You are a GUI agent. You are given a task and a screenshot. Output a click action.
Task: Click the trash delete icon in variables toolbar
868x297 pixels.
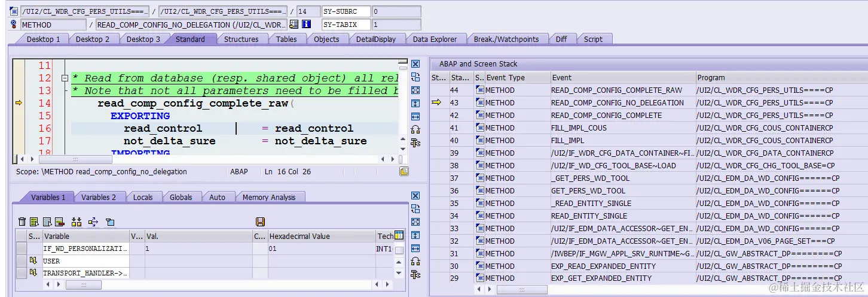(22, 222)
